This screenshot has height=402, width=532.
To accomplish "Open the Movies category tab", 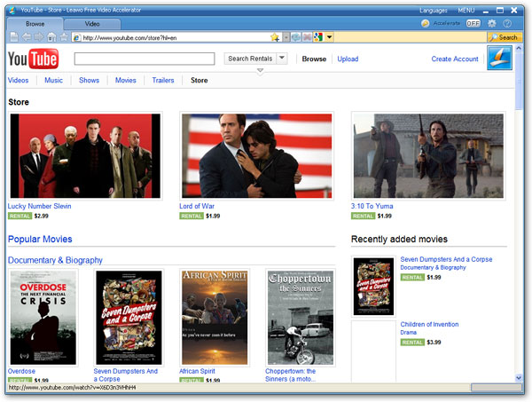I will point(126,81).
